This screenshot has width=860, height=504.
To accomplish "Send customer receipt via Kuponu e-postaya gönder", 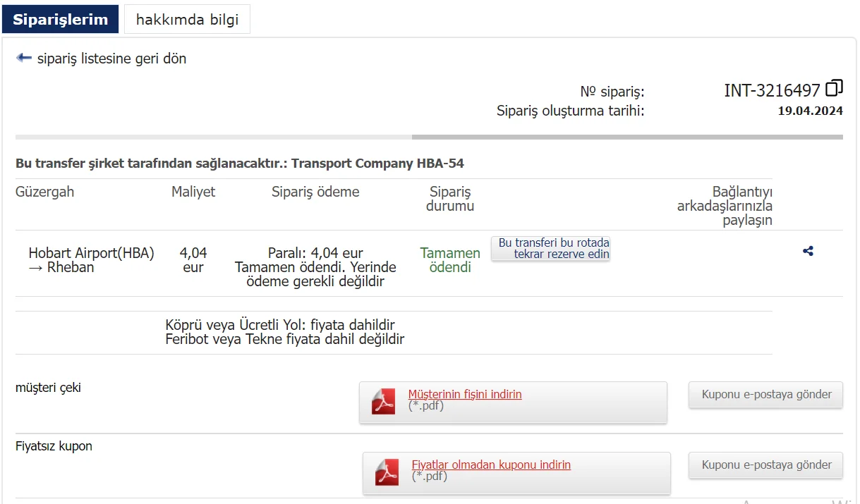I will pos(766,395).
